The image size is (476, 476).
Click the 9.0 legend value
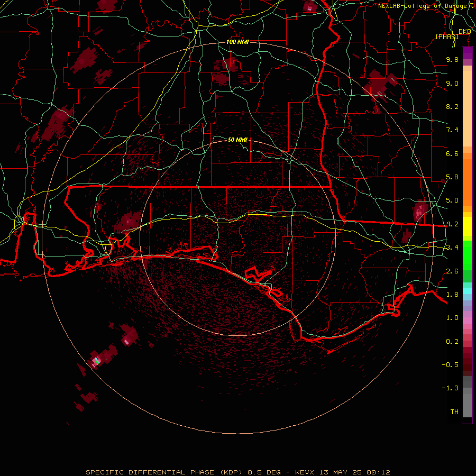pyautogui.click(x=452, y=83)
